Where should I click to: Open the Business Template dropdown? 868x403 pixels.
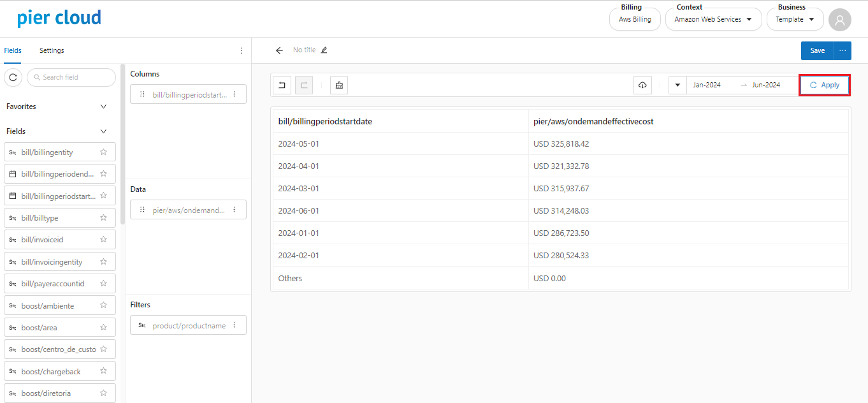(795, 20)
